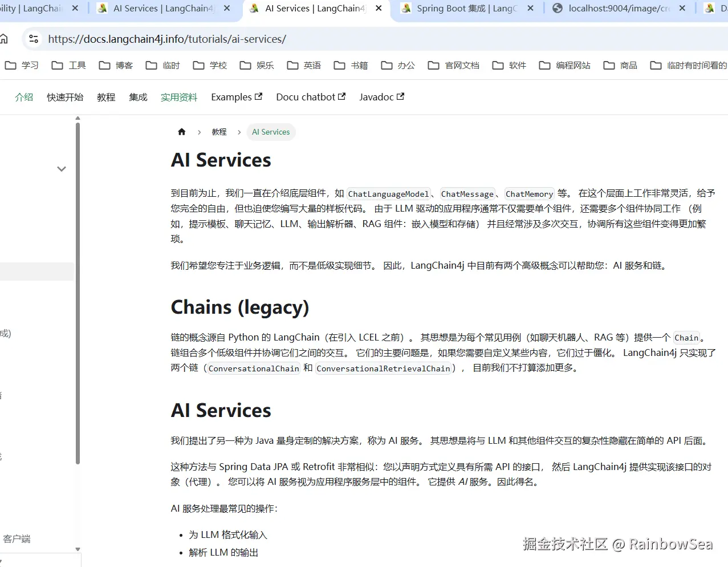Open the 博客 bookmark folder
This screenshot has height=567, width=728.
[116, 66]
